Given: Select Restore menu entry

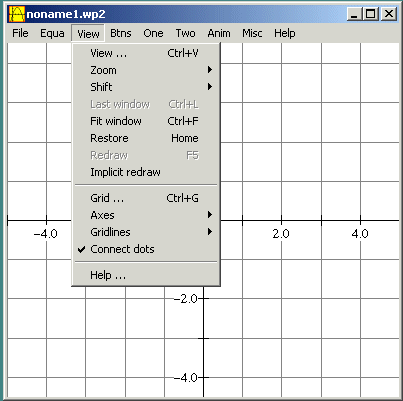Looking at the screenshot, I should [x=146, y=138].
